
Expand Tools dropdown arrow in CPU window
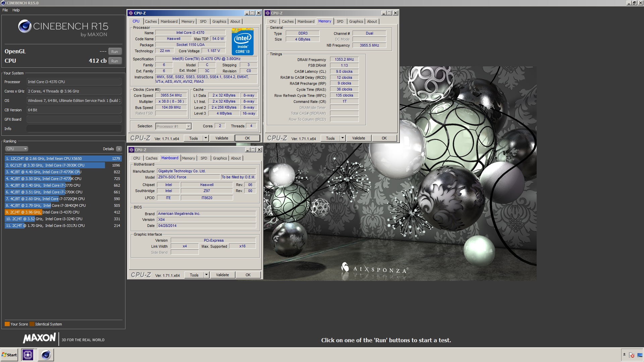[206, 138]
